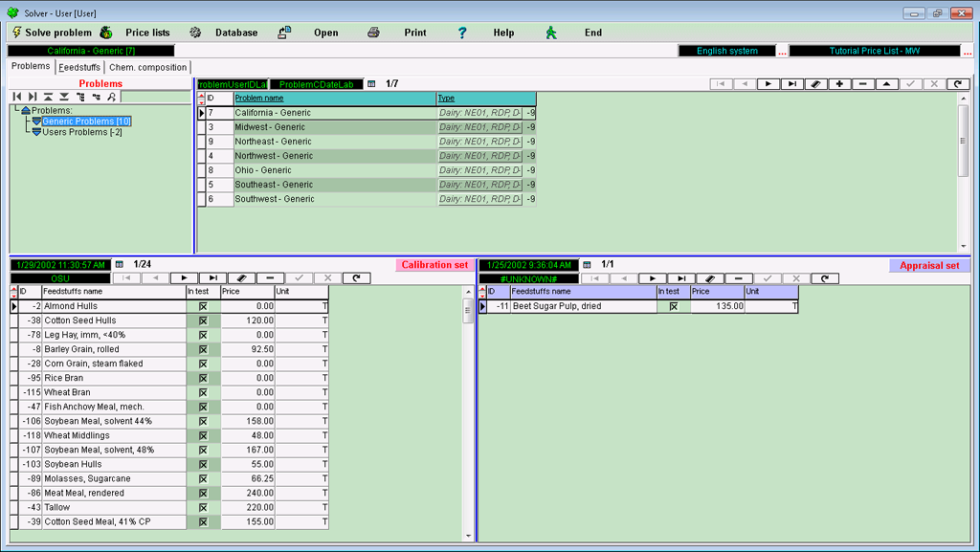Expand the Users Problems tree node
Image resolution: width=980 pixels, height=552 pixels.
[36, 132]
